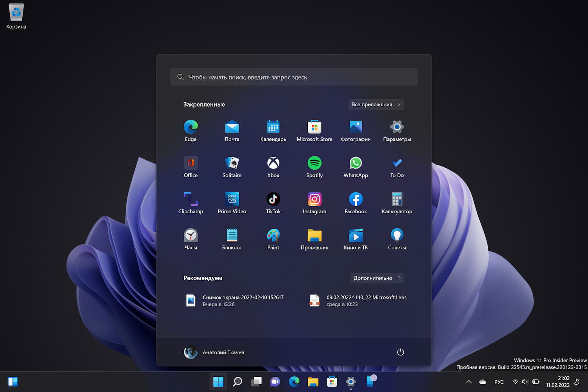The image size is (588, 392).
Task: Launch the Почта mail app
Action: [x=232, y=131]
